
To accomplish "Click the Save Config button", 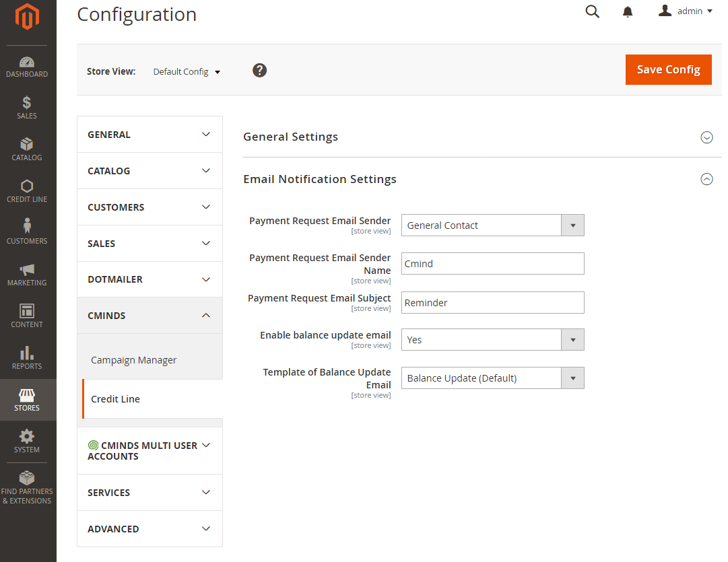I will pyautogui.click(x=668, y=69).
